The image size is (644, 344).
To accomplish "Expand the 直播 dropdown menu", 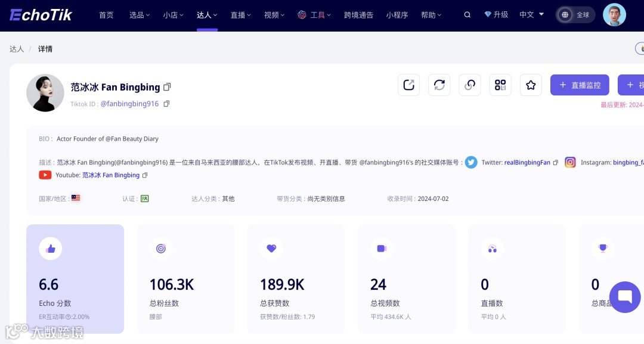I will coord(240,15).
